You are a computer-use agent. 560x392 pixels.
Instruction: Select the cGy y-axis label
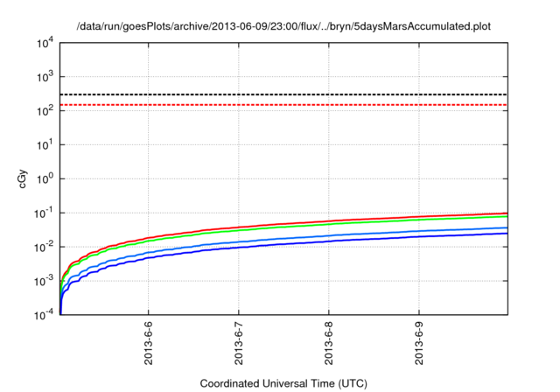[23, 179]
